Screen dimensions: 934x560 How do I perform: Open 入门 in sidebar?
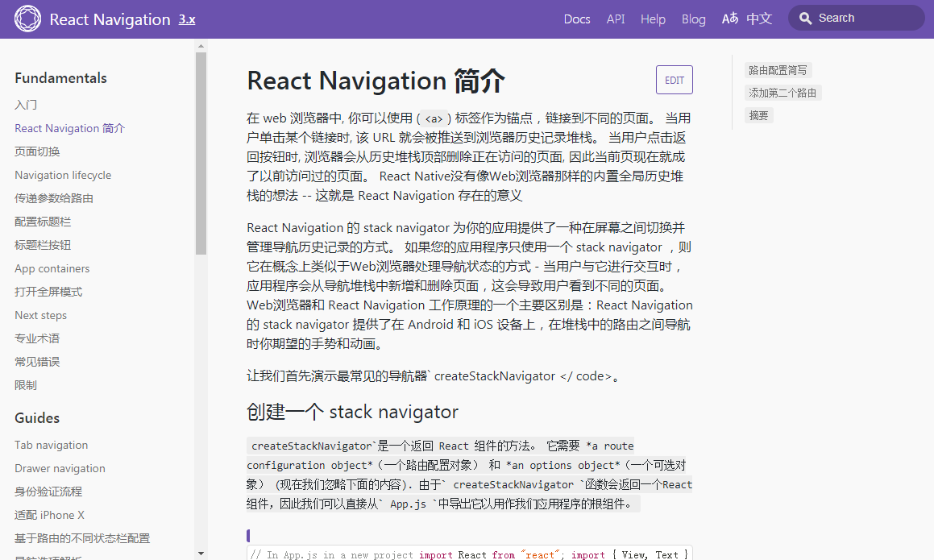tap(26, 105)
